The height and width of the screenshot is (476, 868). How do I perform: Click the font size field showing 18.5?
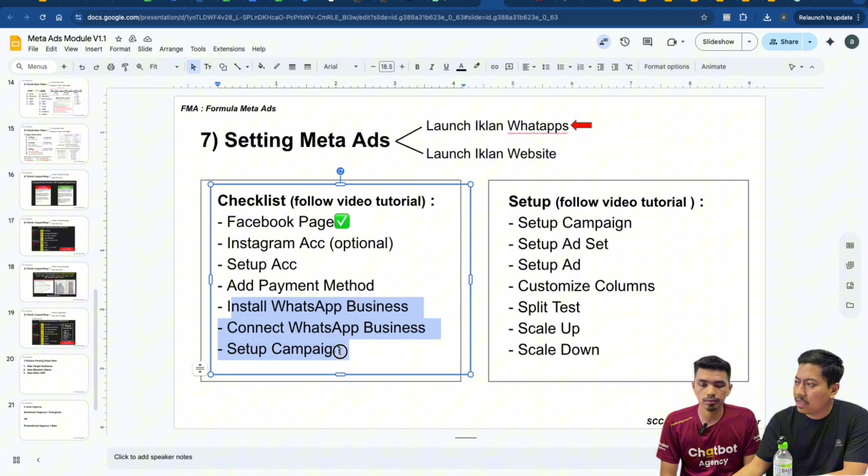click(386, 67)
